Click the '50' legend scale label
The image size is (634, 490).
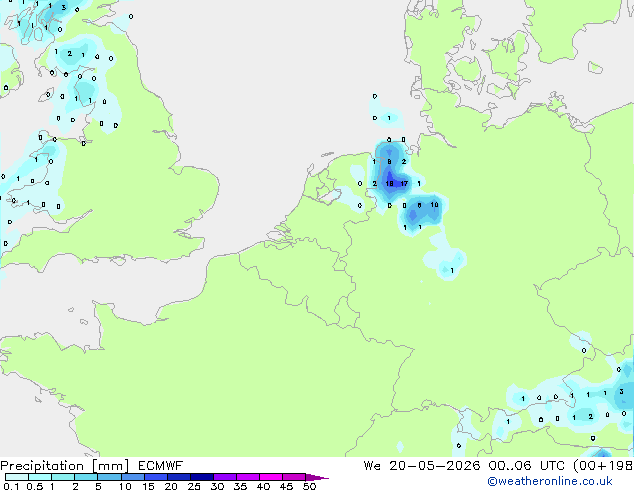coord(310,486)
